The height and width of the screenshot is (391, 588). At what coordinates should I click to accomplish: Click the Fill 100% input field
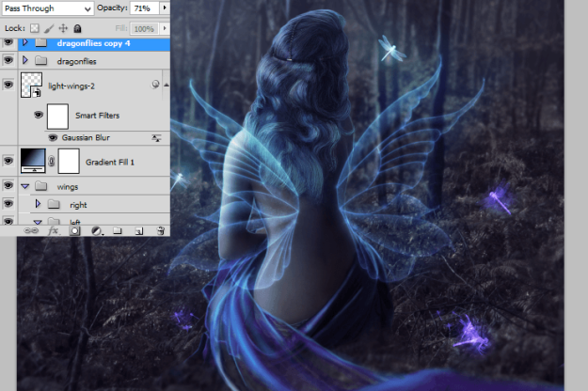click(144, 29)
